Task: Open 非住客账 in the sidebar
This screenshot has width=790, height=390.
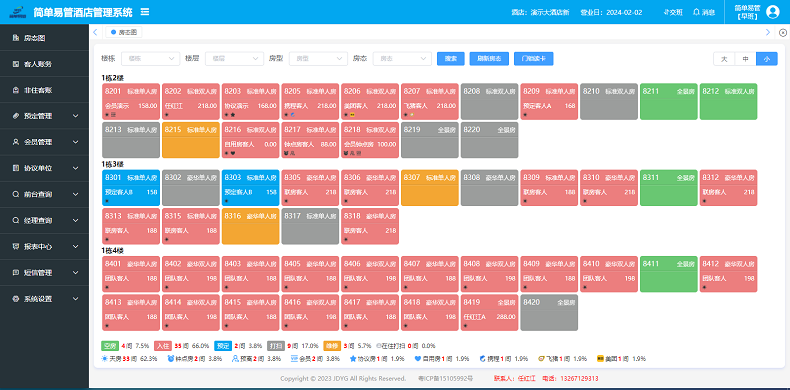Action: click(44, 90)
